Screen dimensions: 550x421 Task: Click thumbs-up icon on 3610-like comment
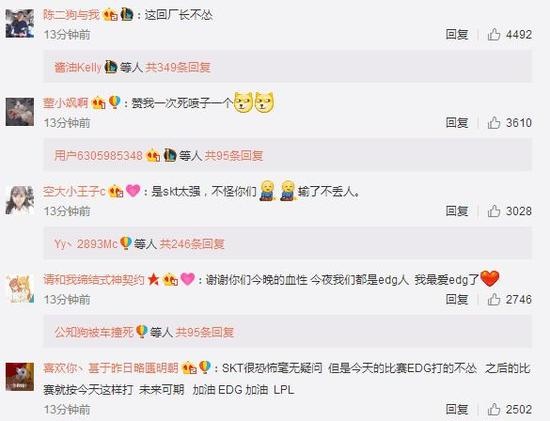click(494, 123)
